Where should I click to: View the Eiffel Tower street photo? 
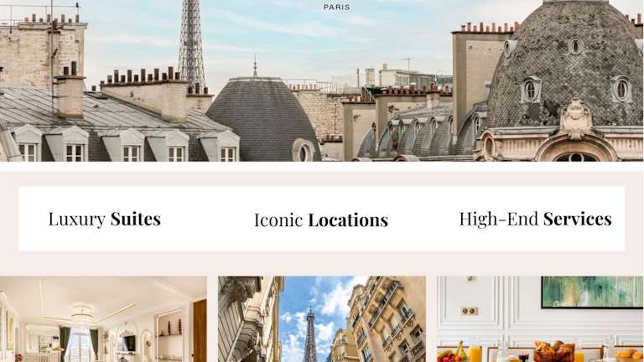coord(322,319)
